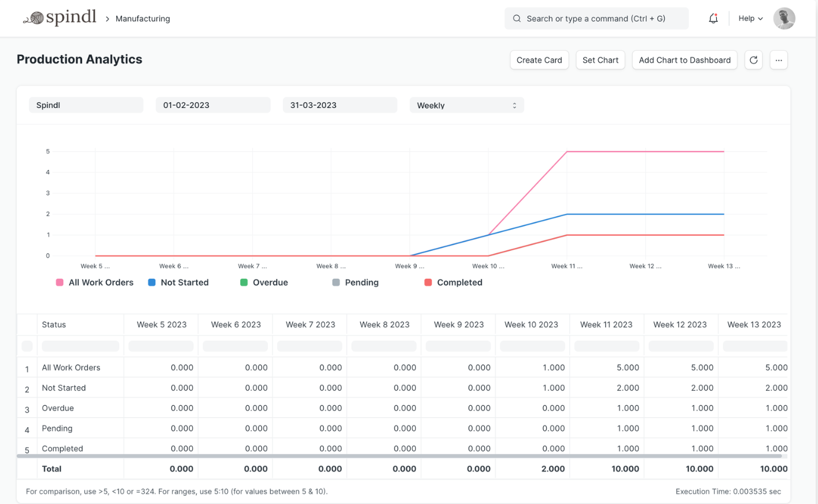The height and width of the screenshot is (504, 818).
Task: Click the Status column filter box
Action: point(80,346)
